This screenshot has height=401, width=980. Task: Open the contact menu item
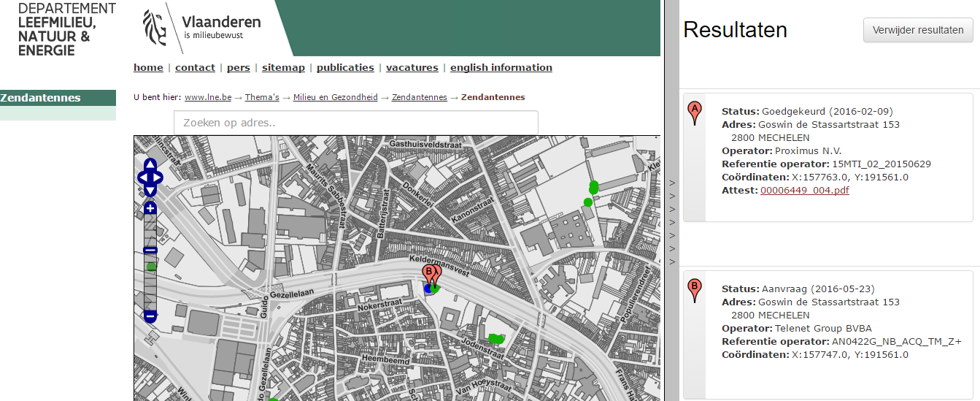coord(195,67)
